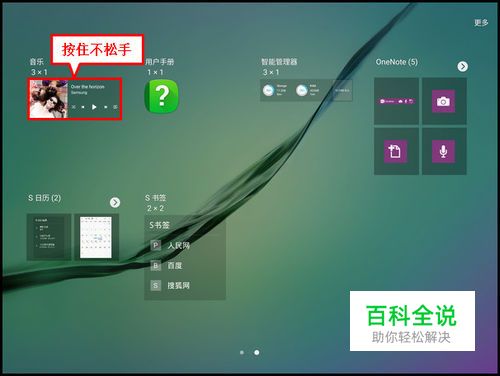This screenshot has width=500, height=376.
Task: Go to second widget page dot
Action: click(x=257, y=352)
